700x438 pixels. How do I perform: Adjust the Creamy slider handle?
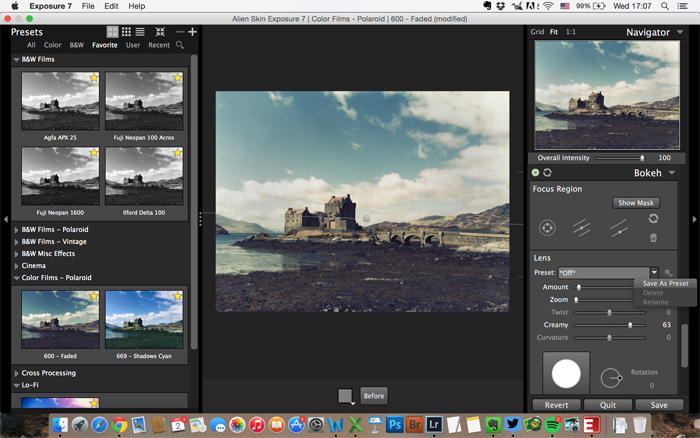tap(630, 325)
